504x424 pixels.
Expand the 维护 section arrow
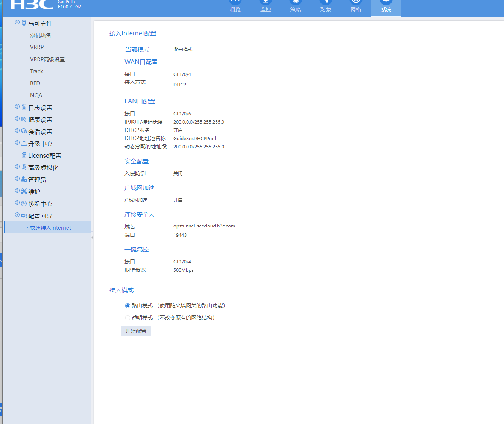click(17, 191)
